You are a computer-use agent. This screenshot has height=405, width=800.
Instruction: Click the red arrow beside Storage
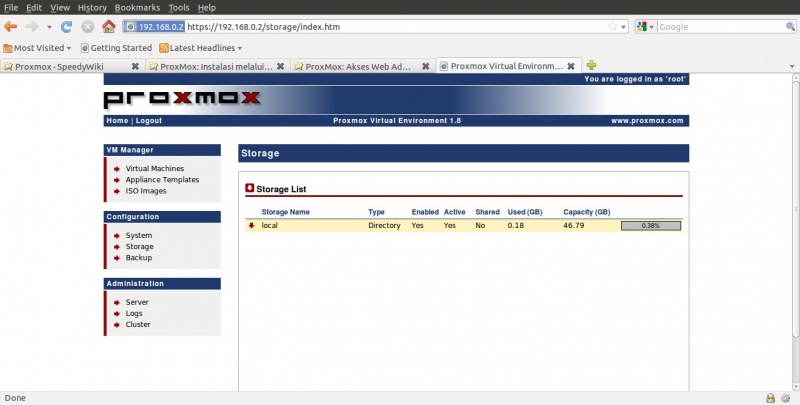117,247
